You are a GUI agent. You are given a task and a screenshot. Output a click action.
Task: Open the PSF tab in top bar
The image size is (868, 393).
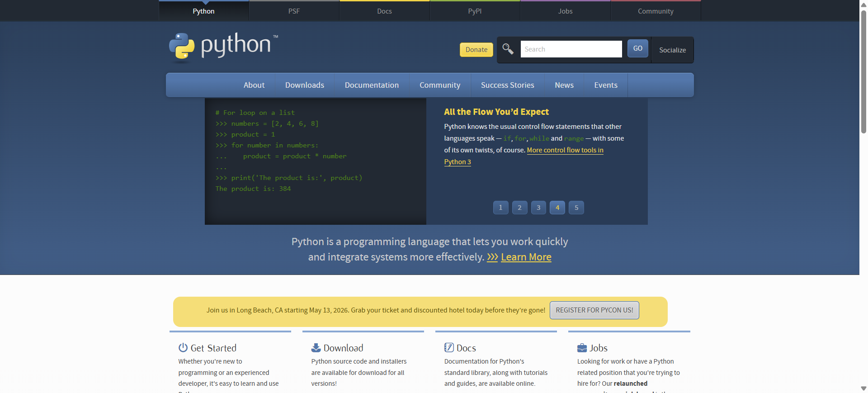click(x=294, y=11)
